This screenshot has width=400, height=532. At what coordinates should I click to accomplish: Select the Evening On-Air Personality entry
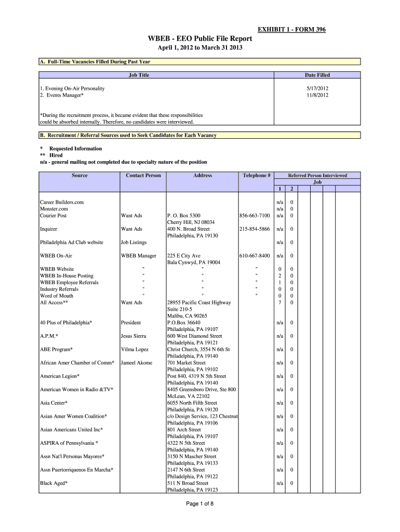tap(72, 88)
